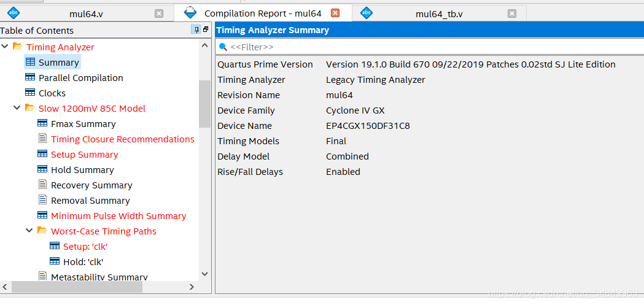Click the tree vertical scrollbar thumb

point(205,104)
